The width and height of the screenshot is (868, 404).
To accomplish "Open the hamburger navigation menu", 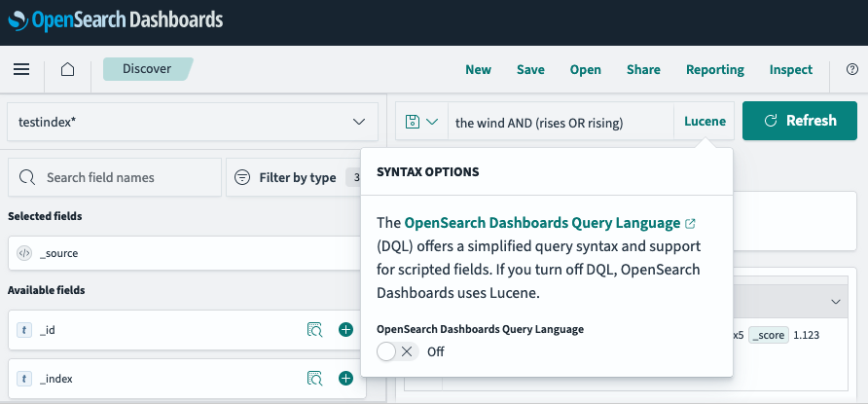I will 21,69.
